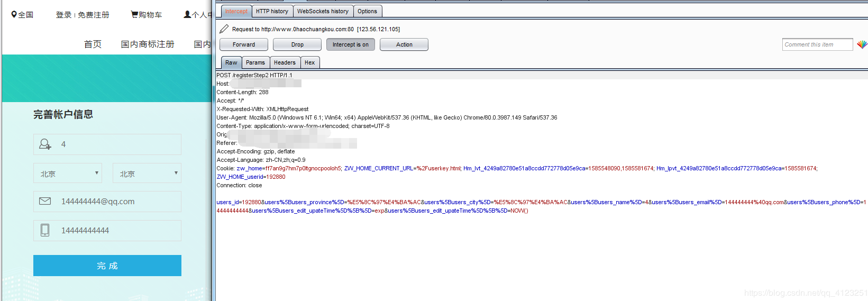Open the Options tab
Screen dimensions: 868x301
point(367,11)
